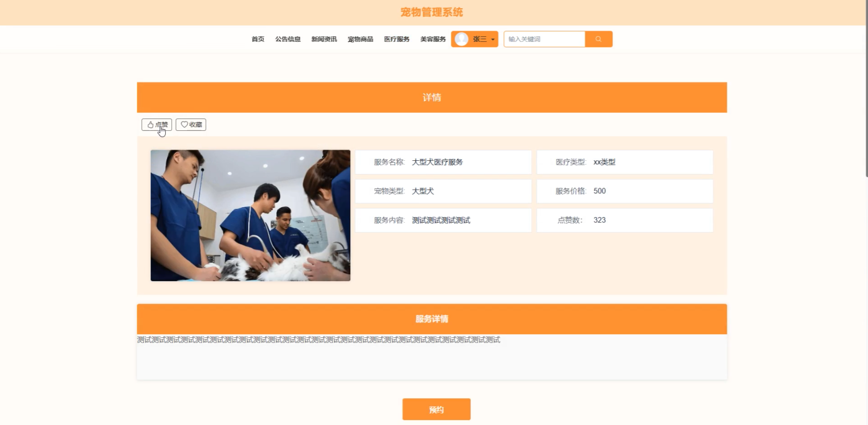Viewport: 868px width, 425px height.
Task: Open the 新闻资讯 menu item
Action: point(324,39)
